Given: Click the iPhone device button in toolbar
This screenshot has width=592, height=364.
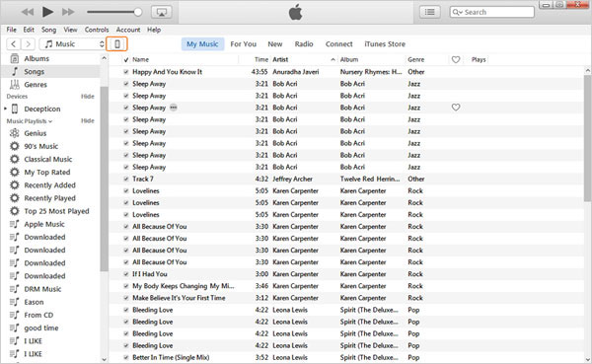Looking at the screenshot, I should (117, 44).
